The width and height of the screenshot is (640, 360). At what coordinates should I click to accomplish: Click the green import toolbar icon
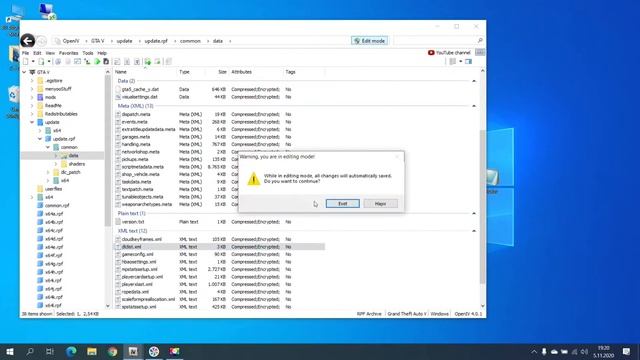coord(148,62)
